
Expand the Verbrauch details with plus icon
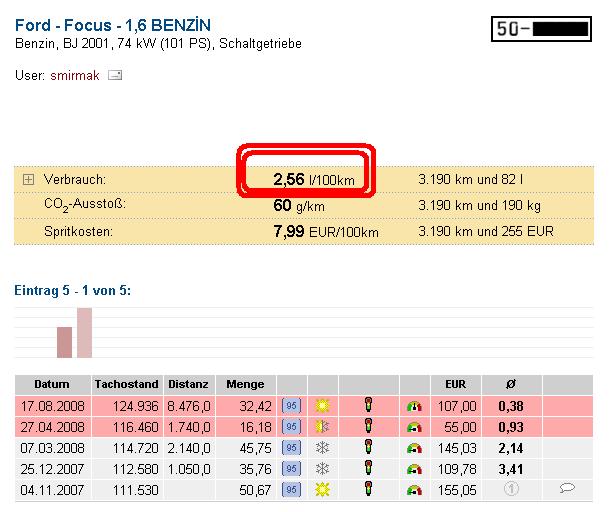tap(28, 179)
